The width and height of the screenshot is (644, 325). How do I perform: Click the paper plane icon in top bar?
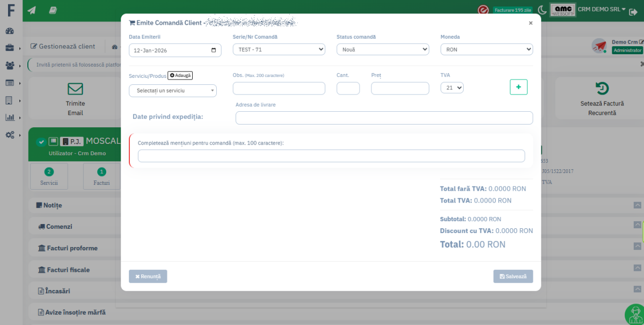[x=32, y=10]
